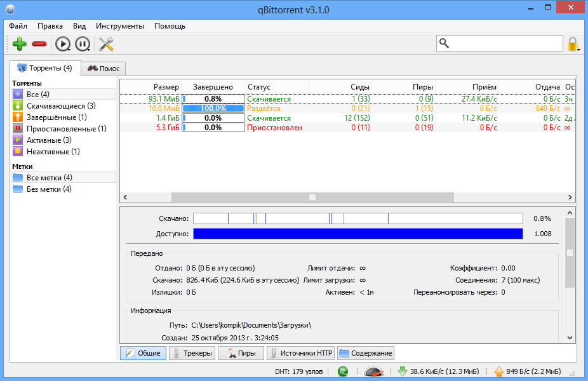Click the blue Доступно availability bar

[358, 234]
